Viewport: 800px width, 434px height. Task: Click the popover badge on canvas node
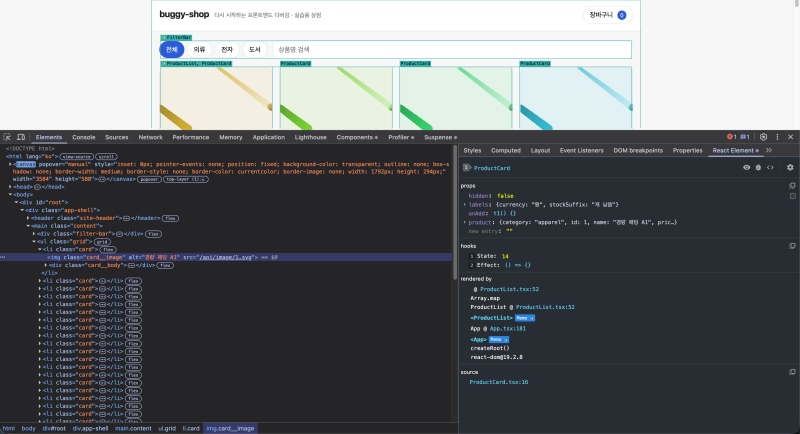point(149,180)
